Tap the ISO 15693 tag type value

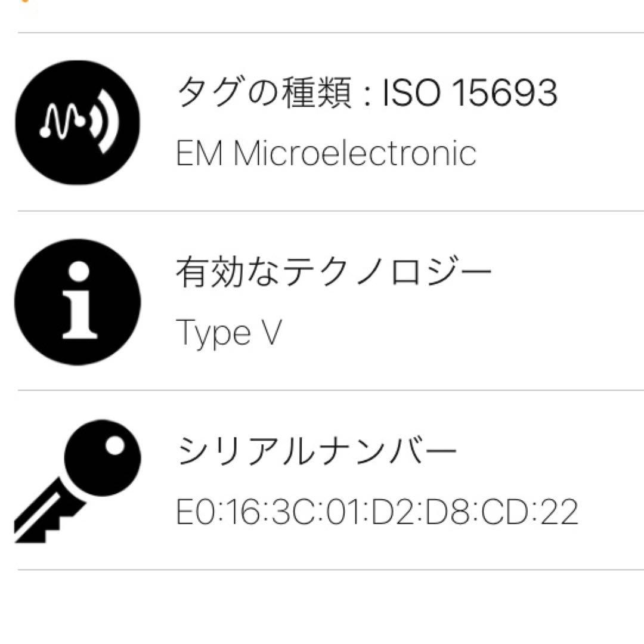pyautogui.click(x=470, y=94)
